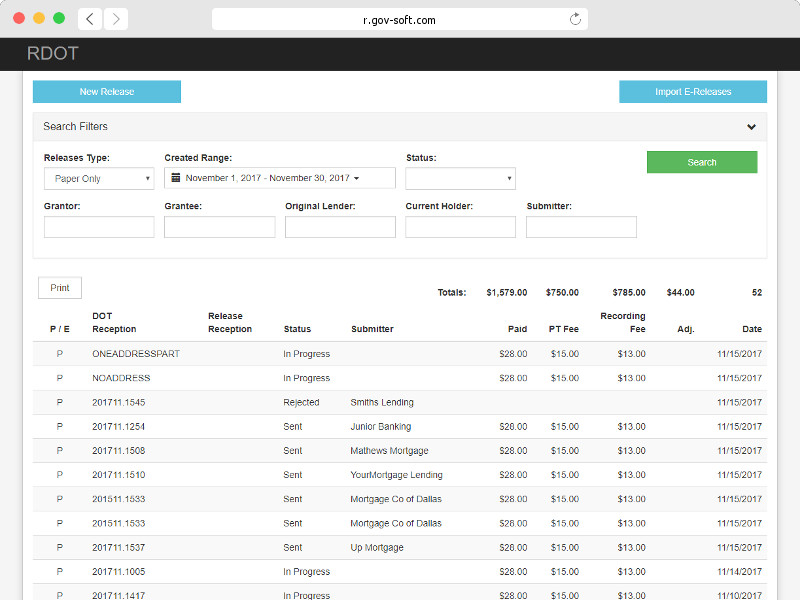Click the browser address bar
The width and height of the screenshot is (800, 600).
click(399, 19)
